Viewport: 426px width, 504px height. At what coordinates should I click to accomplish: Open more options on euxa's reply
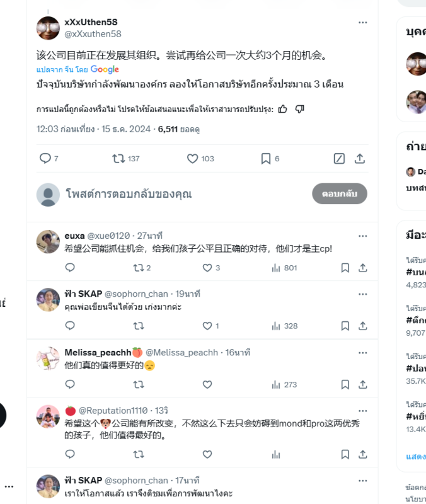coord(362,236)
